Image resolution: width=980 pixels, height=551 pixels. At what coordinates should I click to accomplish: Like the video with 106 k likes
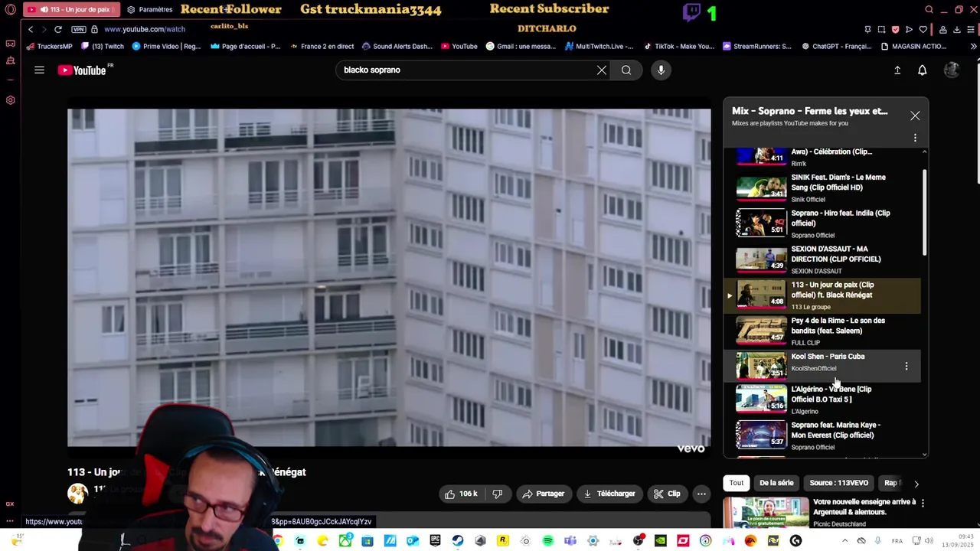[x=461, y=494]
